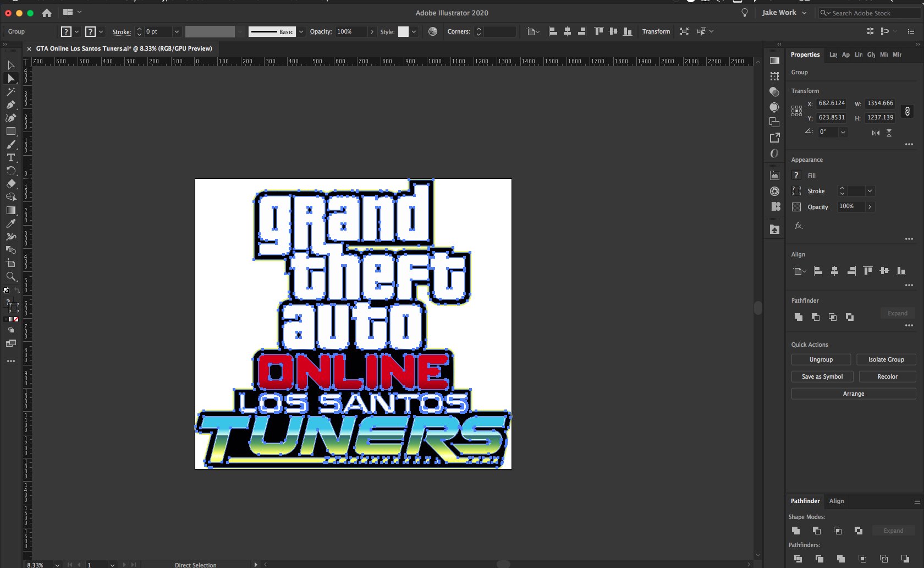Viewport: 924px width, 568px height.
Task: Select the Rotate tool
Action: 10,171
